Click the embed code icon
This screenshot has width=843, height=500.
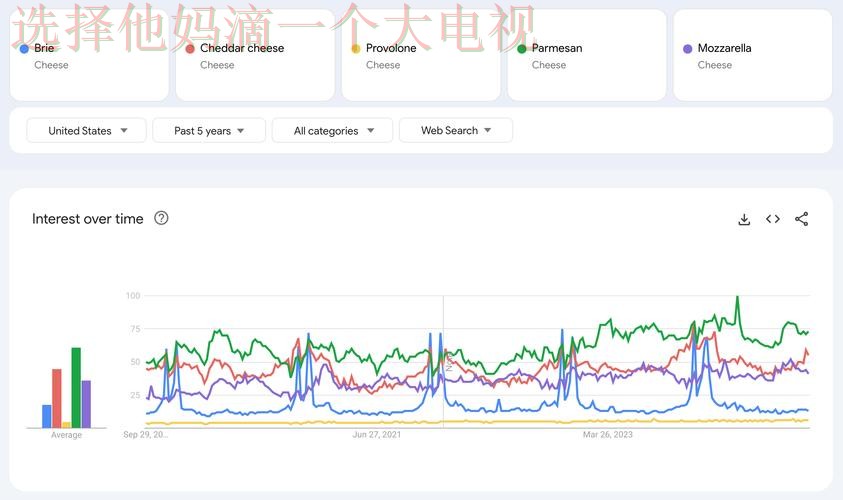[x=773, y=219]
